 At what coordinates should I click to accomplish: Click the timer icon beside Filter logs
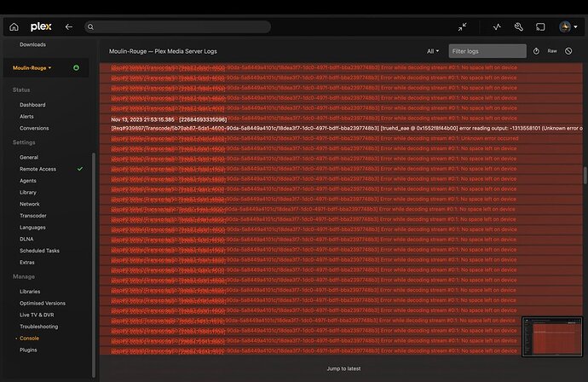(536, 51)
